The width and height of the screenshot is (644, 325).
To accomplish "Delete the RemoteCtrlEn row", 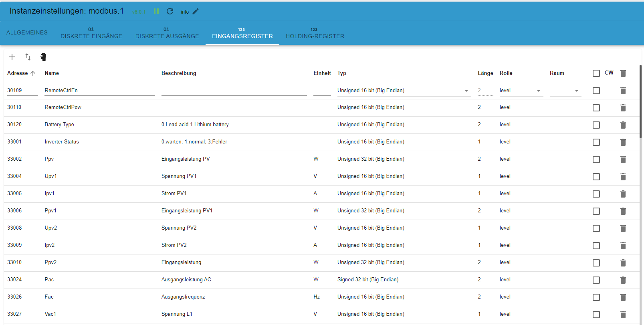I will (x=623, y=91).
